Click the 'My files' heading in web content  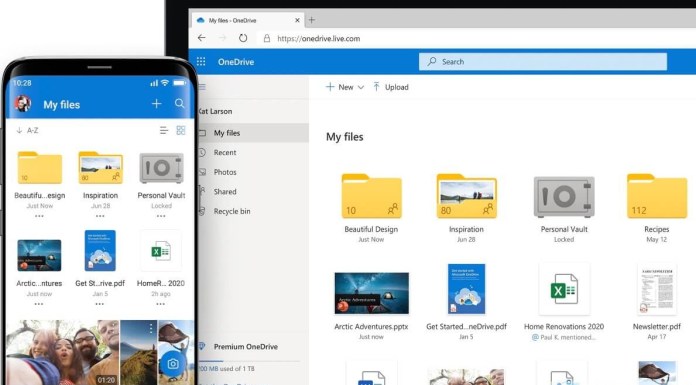(x=345, y=137)
